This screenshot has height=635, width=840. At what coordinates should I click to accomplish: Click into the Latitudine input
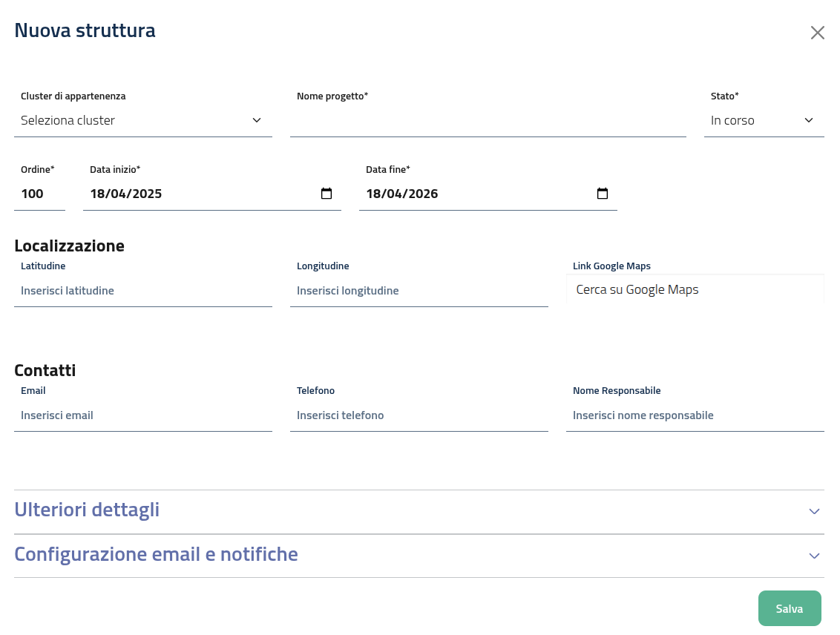[142, 291]
